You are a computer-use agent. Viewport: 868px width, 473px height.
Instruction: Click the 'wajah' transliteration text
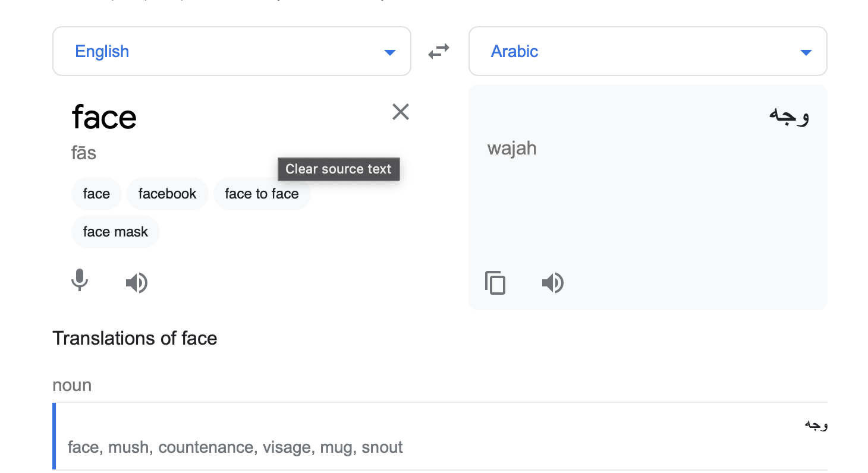[x=512, y=148]
